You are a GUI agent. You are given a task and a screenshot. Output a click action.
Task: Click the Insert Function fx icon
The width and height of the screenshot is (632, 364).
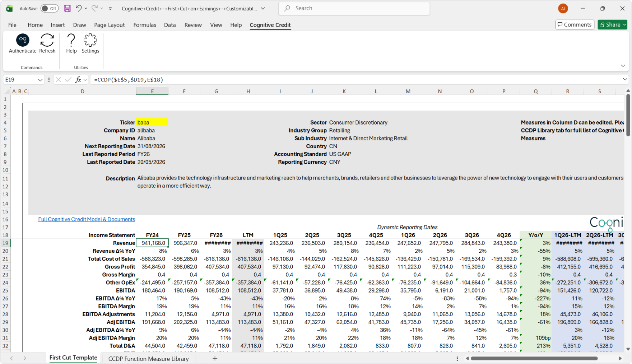coord(78,80)
